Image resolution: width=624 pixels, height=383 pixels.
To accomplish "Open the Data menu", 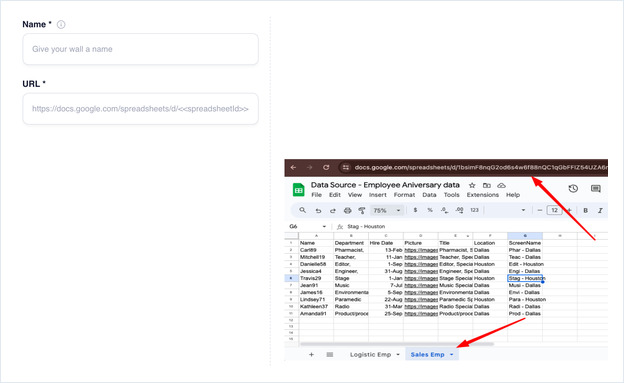I will pos(429,195).
